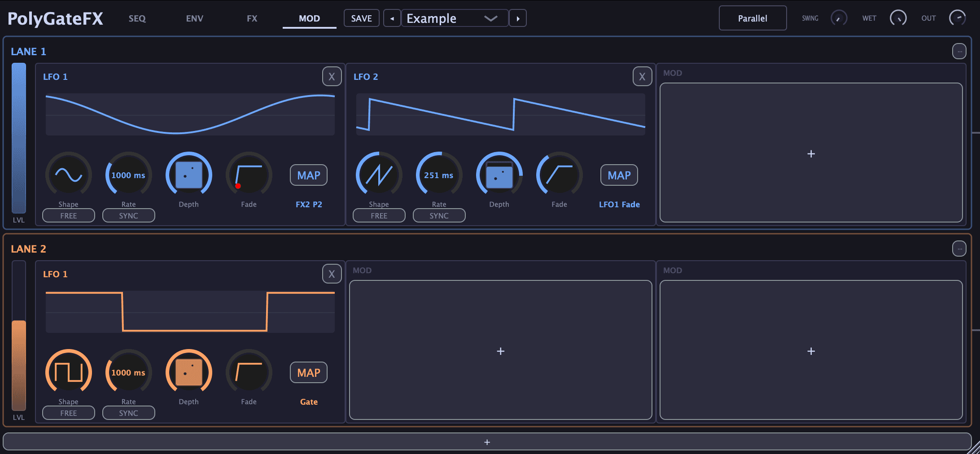The height and width of the screenshot is (454, 980).
Task: Click the MOD tab
Action: point(309,18)
